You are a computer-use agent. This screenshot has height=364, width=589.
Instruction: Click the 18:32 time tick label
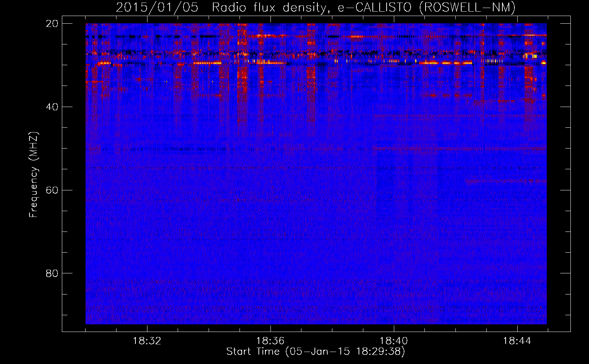[147, 341]
